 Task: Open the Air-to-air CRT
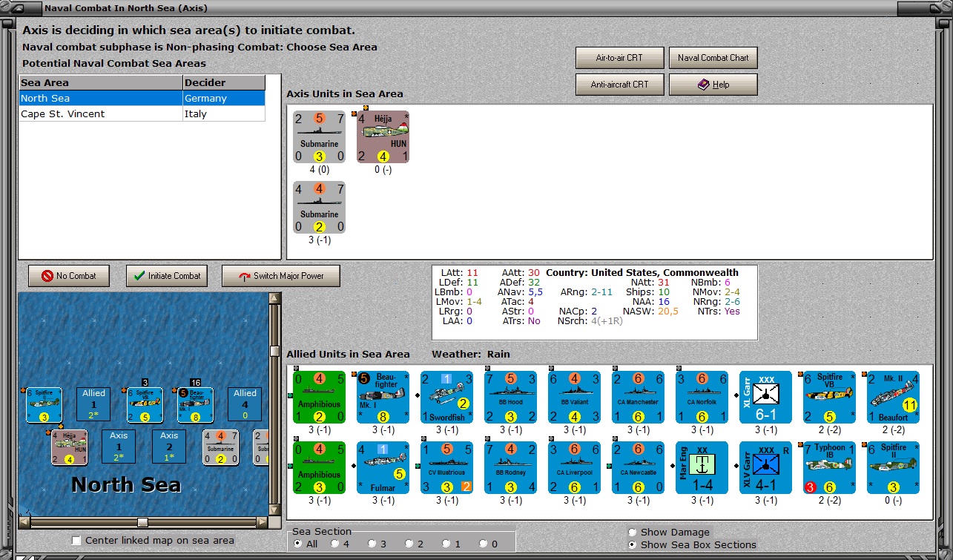point(619,58)
